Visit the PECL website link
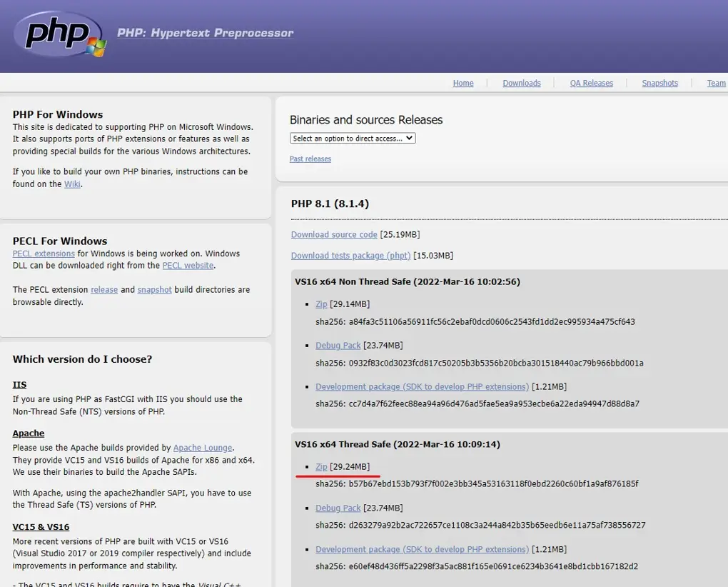The width and height of the screenshot is (728, 587). point(188,266)
